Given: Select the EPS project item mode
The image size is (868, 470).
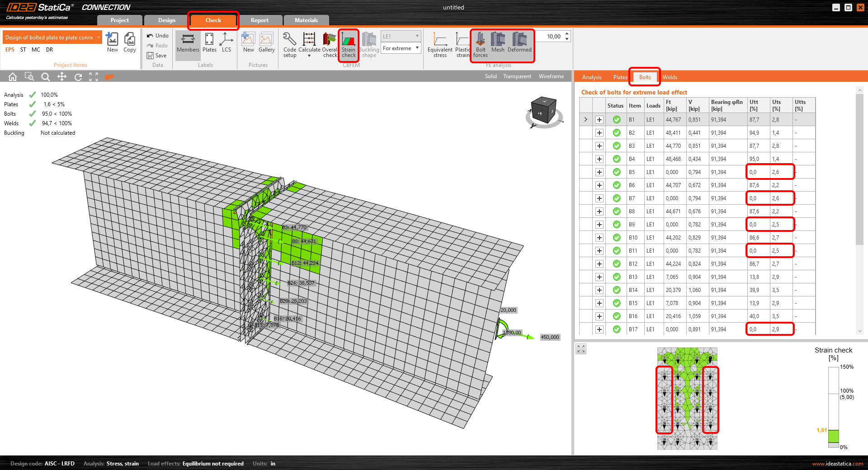Looking at the screenshot, I should 9,50.
